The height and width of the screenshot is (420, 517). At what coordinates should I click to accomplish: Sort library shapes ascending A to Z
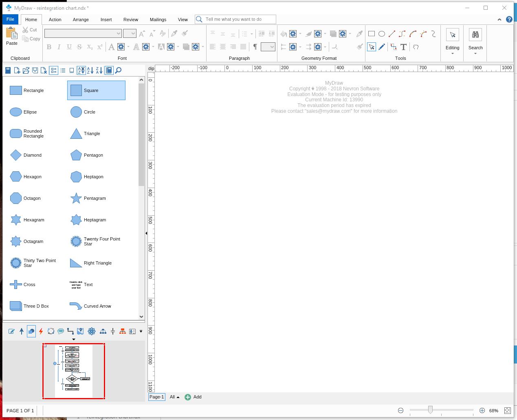click(90, 70)
